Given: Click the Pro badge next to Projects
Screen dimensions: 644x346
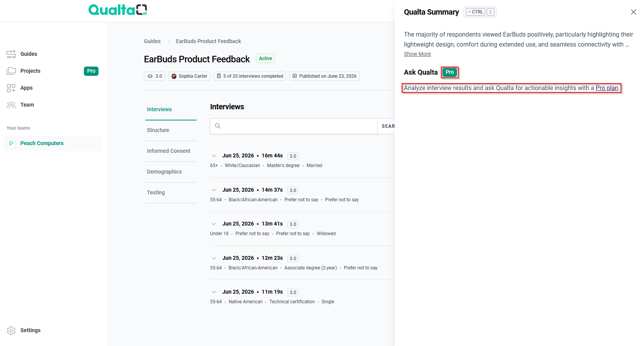Looking at the screenshot, I should pos(91,71).
